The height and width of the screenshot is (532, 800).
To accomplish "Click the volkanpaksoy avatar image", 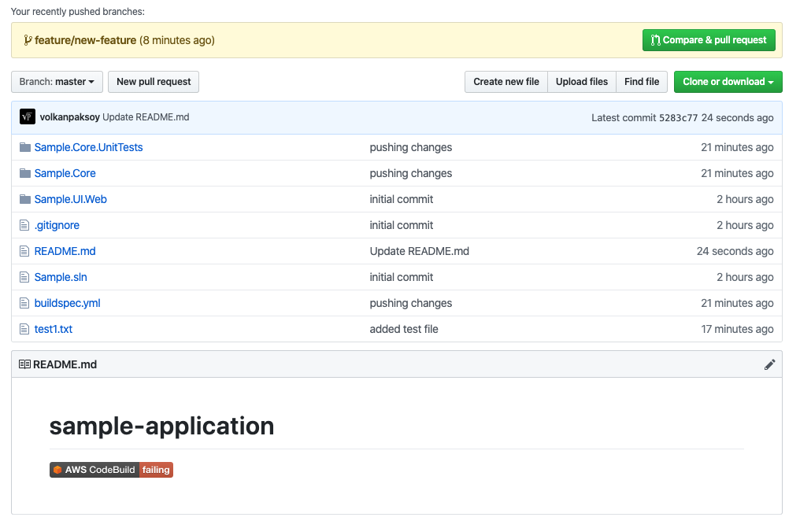I will tap(28, 117).
